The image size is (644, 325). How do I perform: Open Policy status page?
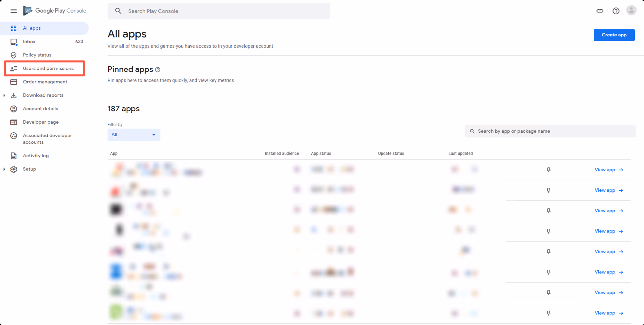tap(44, 55)
